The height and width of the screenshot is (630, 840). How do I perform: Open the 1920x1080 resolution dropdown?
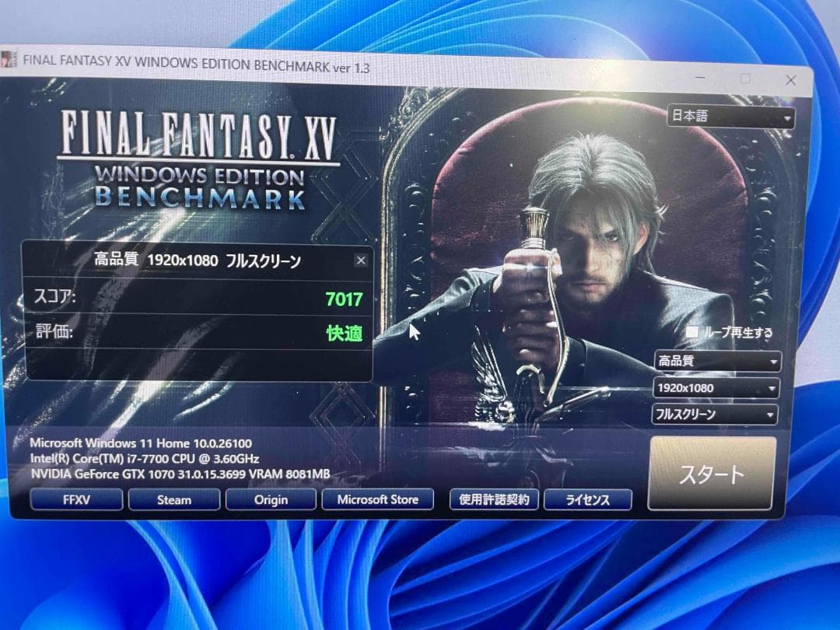715,388
